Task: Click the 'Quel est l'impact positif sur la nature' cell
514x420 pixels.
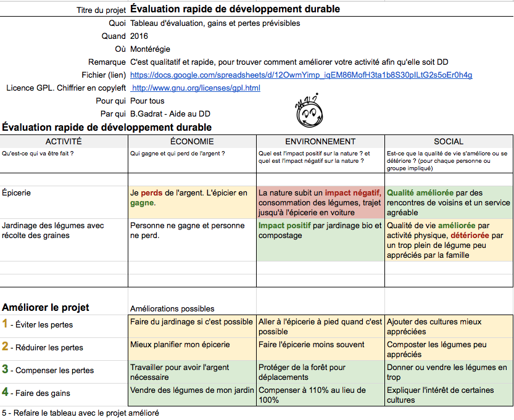Action: tap(320, 160)
